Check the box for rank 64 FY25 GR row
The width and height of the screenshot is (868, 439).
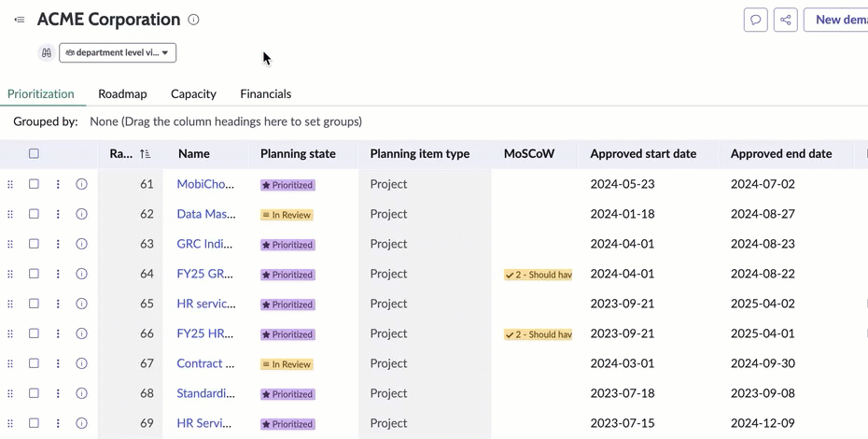pyautogui.click(x=34, y=274)
